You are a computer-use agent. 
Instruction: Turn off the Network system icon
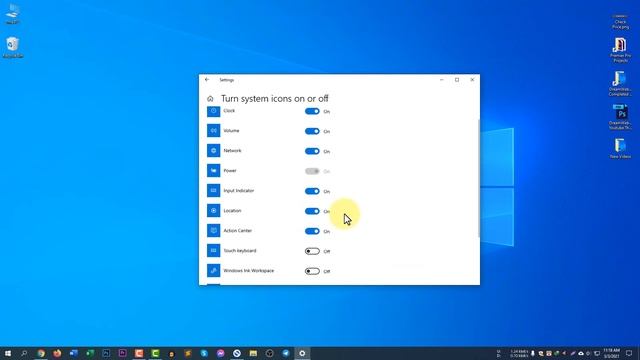312,151
